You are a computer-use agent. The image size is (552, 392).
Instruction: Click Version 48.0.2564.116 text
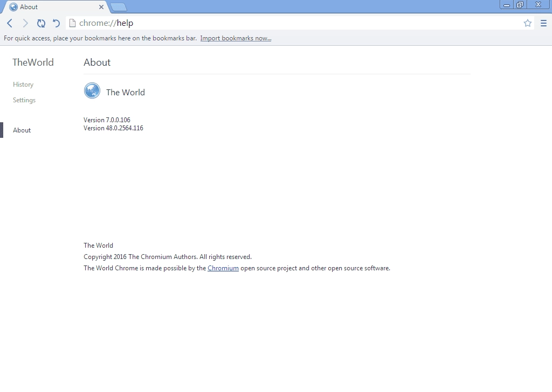[x=113, y=128]
